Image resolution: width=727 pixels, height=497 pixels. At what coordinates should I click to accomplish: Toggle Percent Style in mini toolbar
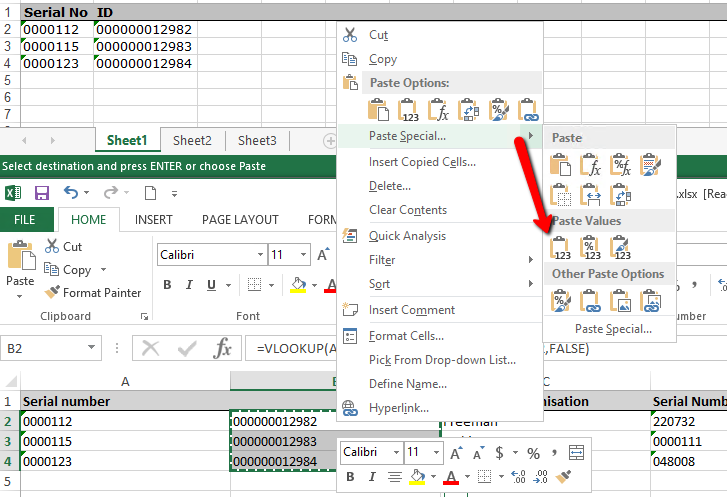point(533,453)
